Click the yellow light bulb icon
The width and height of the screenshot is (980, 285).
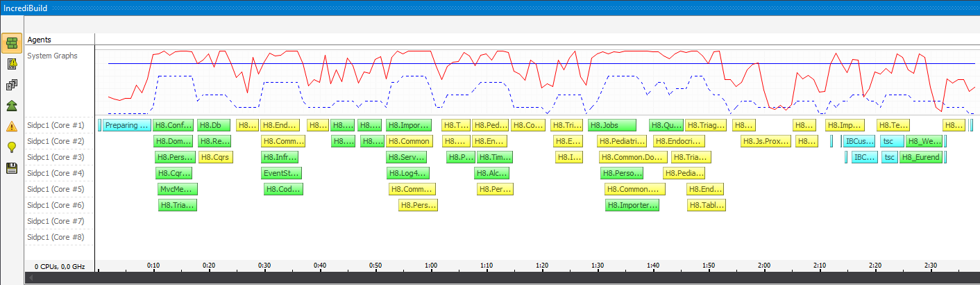[12, 147]
